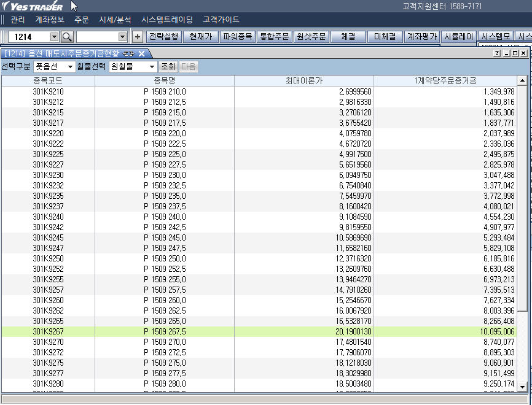The image size is (532, 405).
Task: Click the link icon in the tab title
Action: click(129, 53)
